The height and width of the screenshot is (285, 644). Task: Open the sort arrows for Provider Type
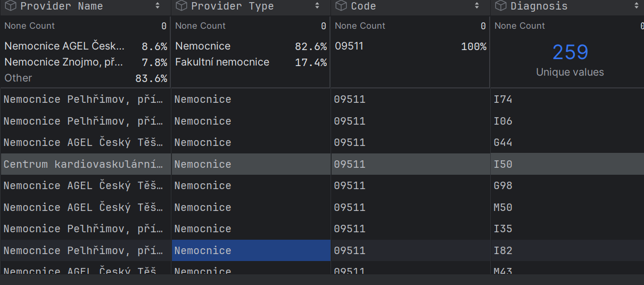(x=318, y=6)
